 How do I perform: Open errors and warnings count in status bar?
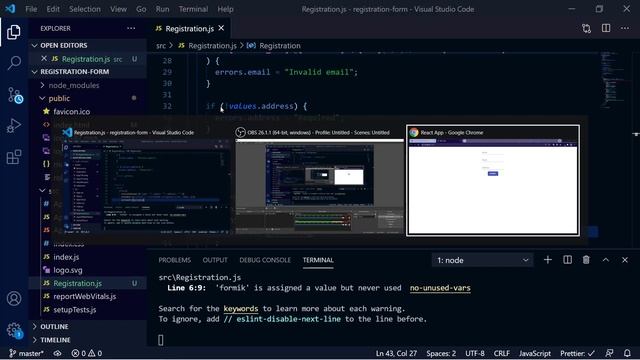click(87, 353)
